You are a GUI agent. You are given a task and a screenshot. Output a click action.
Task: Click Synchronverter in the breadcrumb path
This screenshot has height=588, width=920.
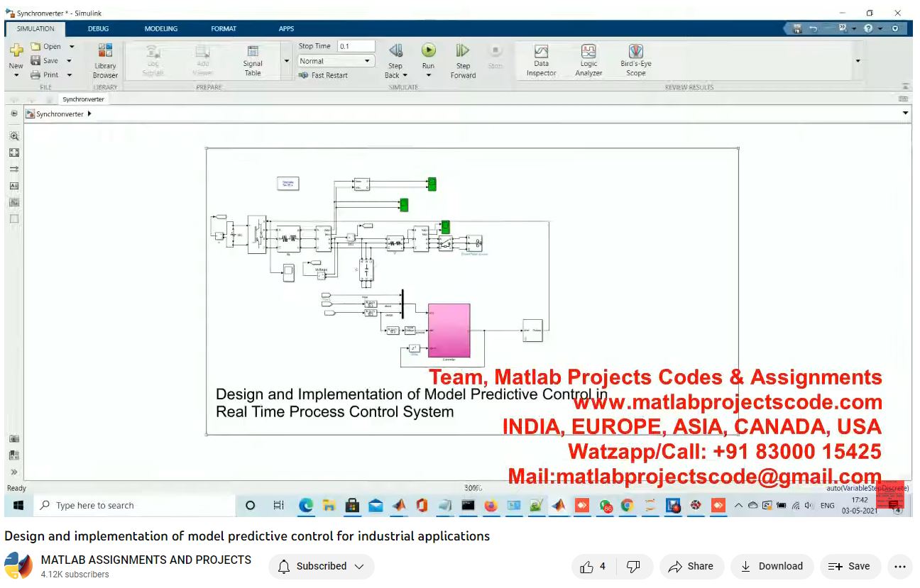pyautogui.click(x=60, y=113)
